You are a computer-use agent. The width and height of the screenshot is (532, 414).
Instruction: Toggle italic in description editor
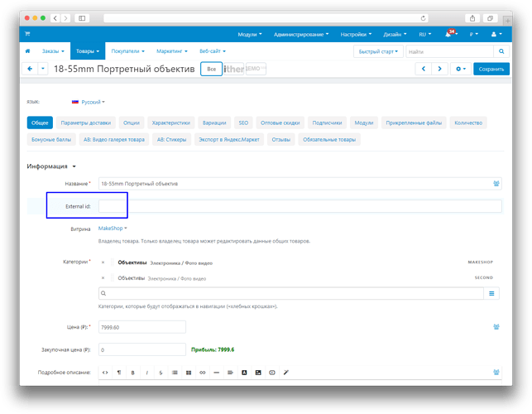[146, 373]
